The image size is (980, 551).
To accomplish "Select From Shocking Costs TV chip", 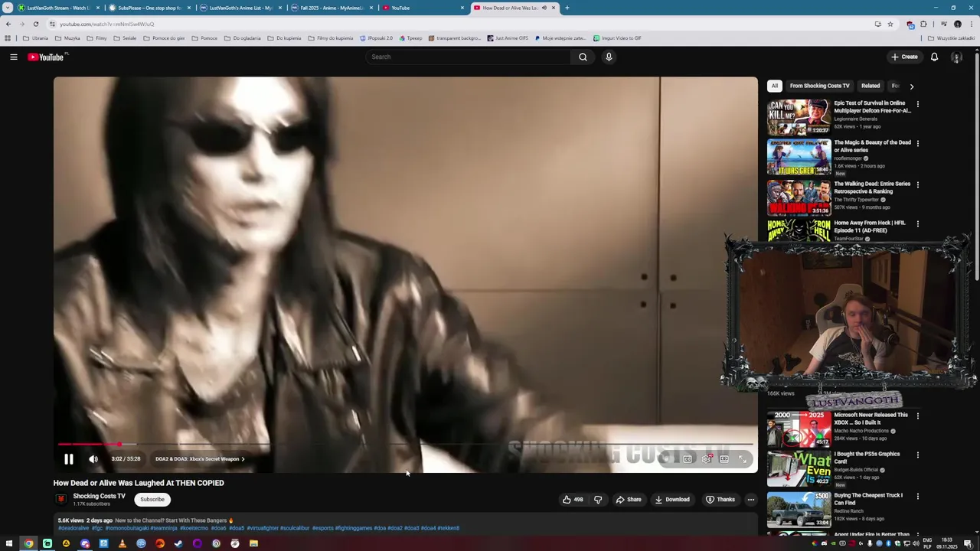I will (x=819, y=86).
